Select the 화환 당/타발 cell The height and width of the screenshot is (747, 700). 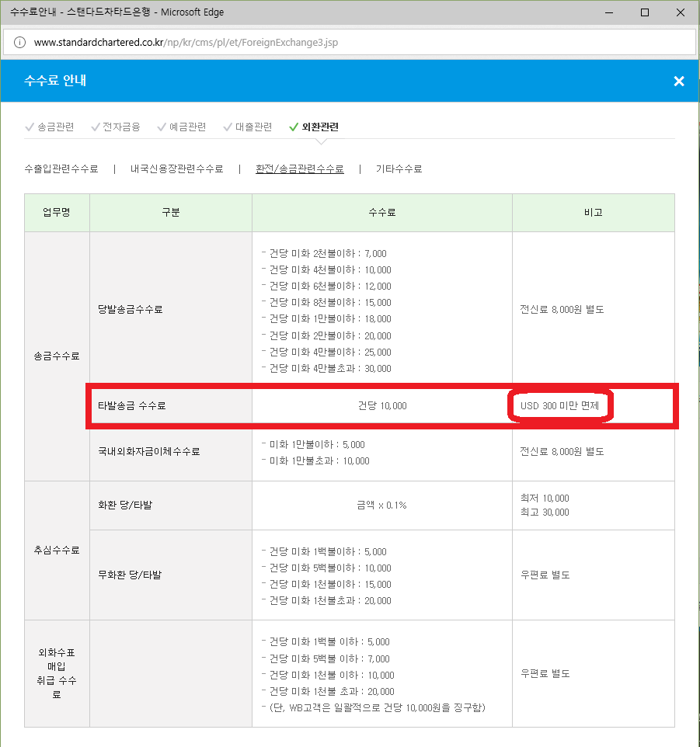[171, 505]
